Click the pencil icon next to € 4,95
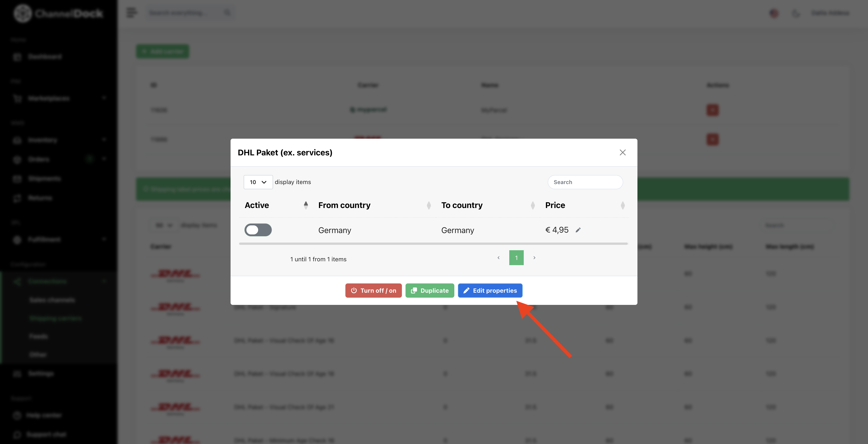 coord(578,230)
